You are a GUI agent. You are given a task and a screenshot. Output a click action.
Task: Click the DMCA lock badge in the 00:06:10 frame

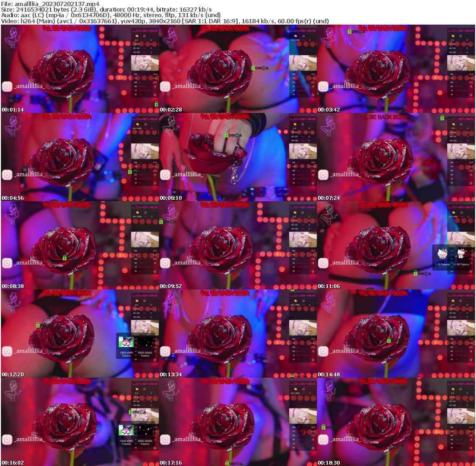[x=233, y=135]
